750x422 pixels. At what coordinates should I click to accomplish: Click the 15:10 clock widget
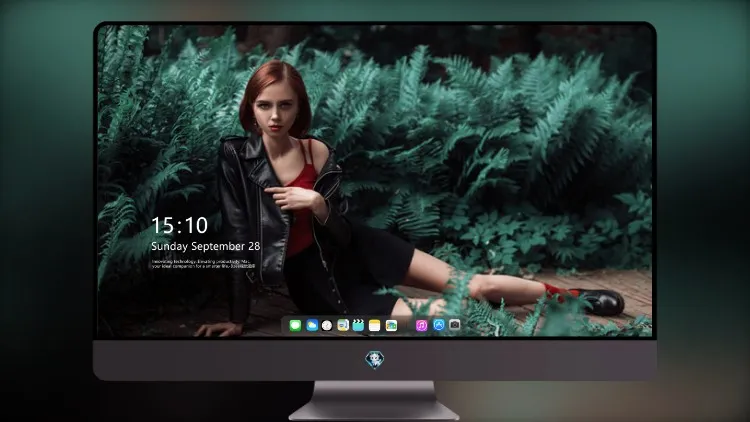point(179,225)
